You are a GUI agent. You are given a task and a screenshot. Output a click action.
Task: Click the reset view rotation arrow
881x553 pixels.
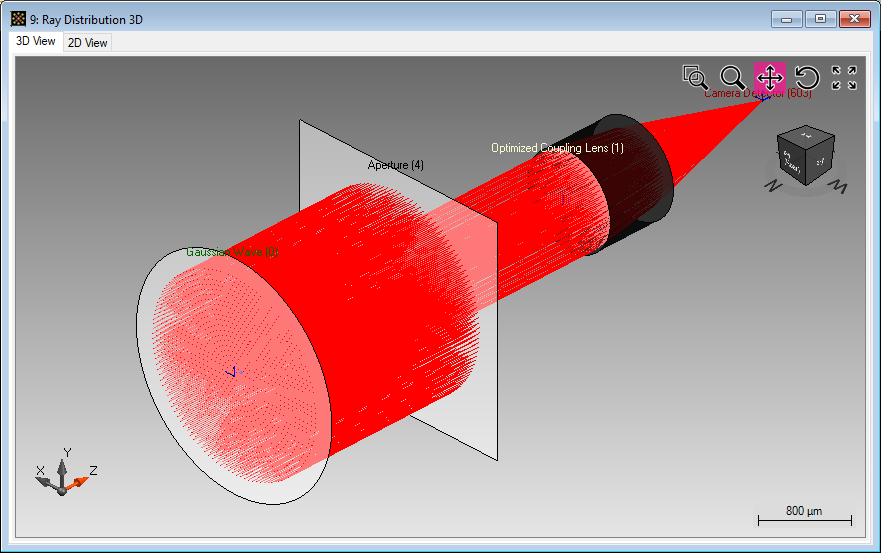click(807, 77)
